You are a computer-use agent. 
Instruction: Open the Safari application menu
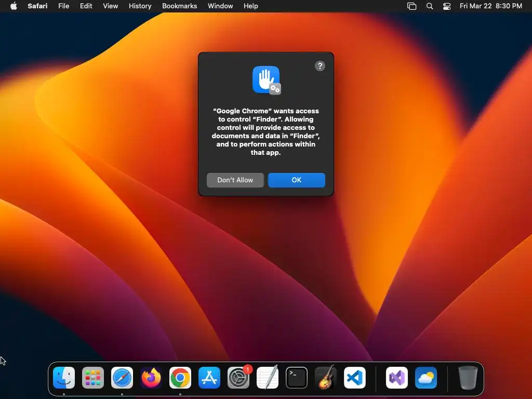[x=37, y=6]
